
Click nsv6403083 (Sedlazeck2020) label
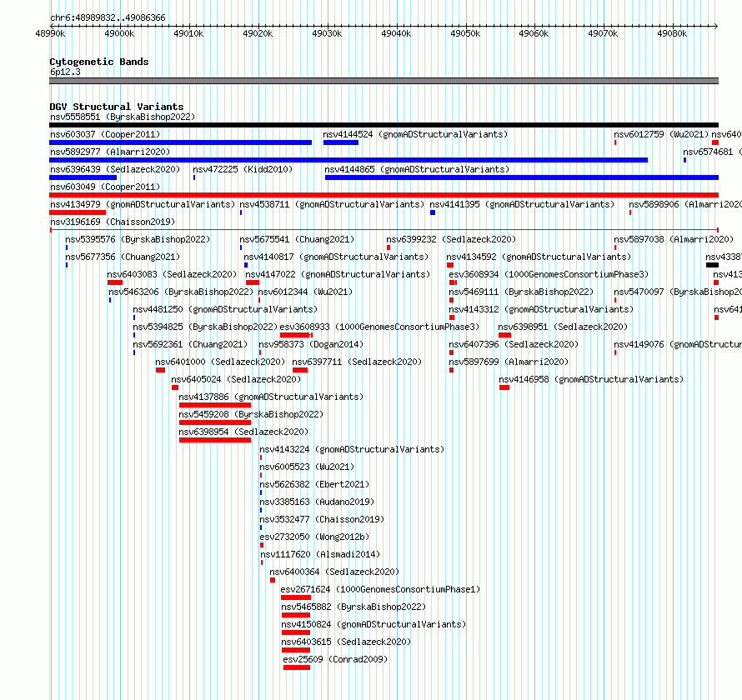click(172, 274)
